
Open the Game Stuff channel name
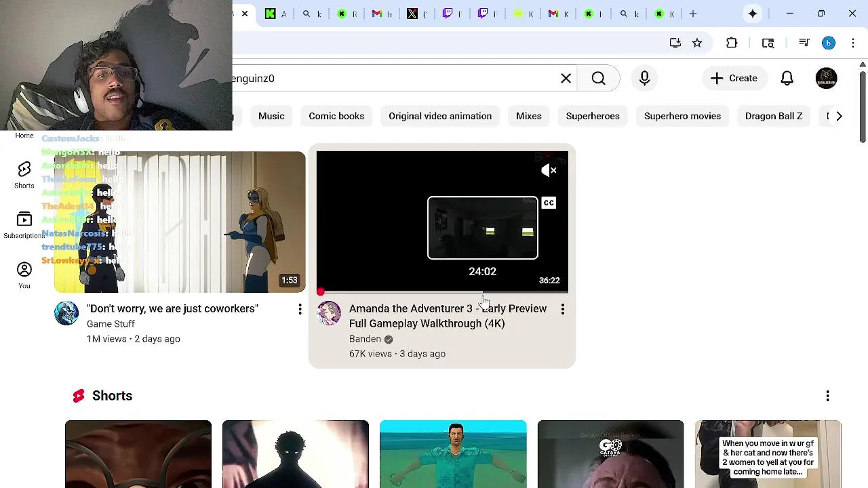coord(111,324)
